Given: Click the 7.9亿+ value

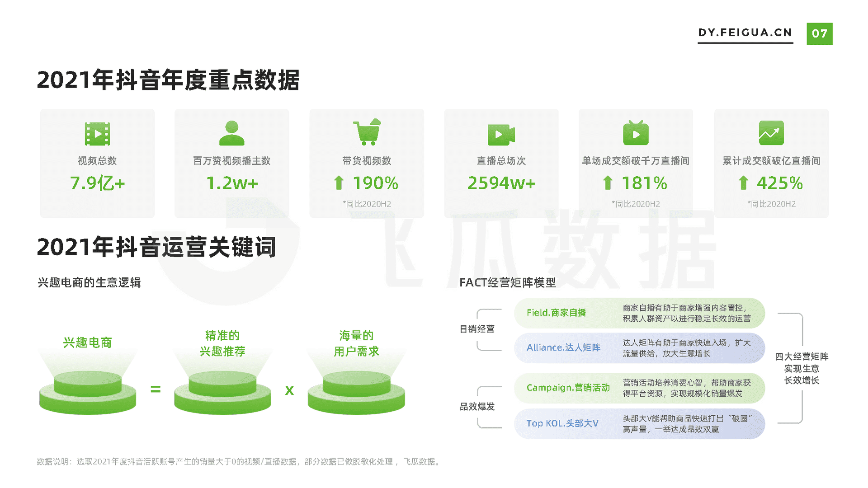Looking at the screenshot, I should 97,183.
